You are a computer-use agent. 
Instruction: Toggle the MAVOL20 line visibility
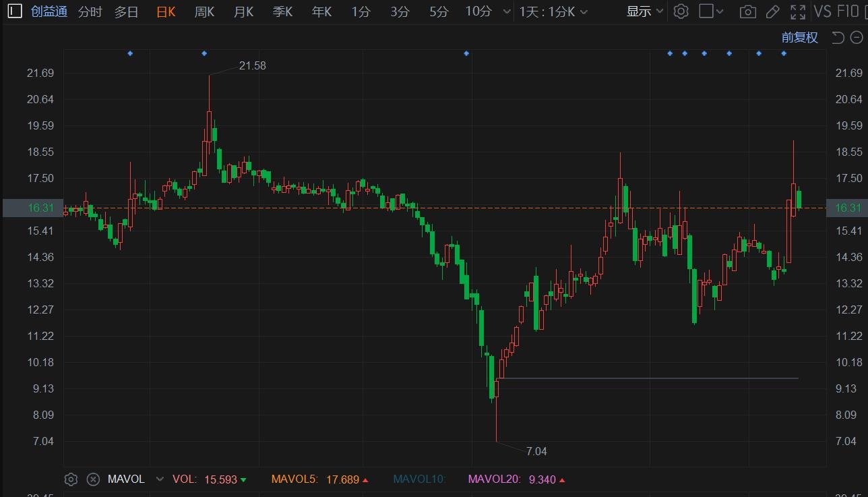click(x=516, y=479)
